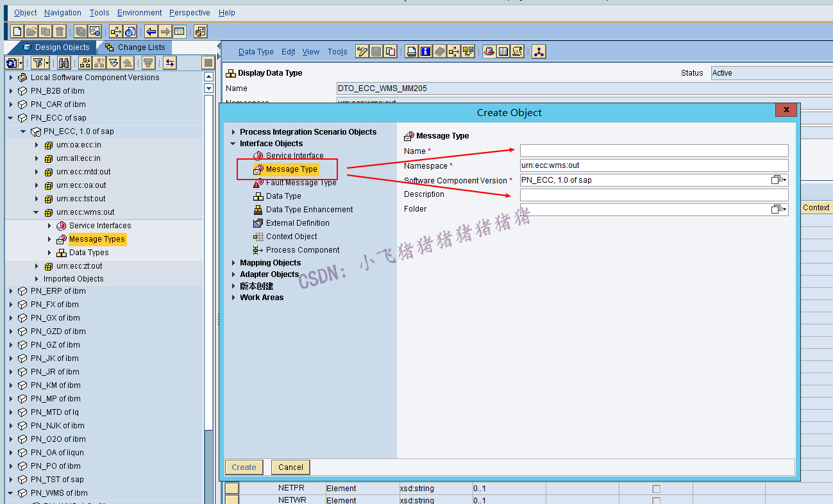Select Process Component object type
Image resolution: width=833 pixels, height=504 pixels.
pos(303,250)
